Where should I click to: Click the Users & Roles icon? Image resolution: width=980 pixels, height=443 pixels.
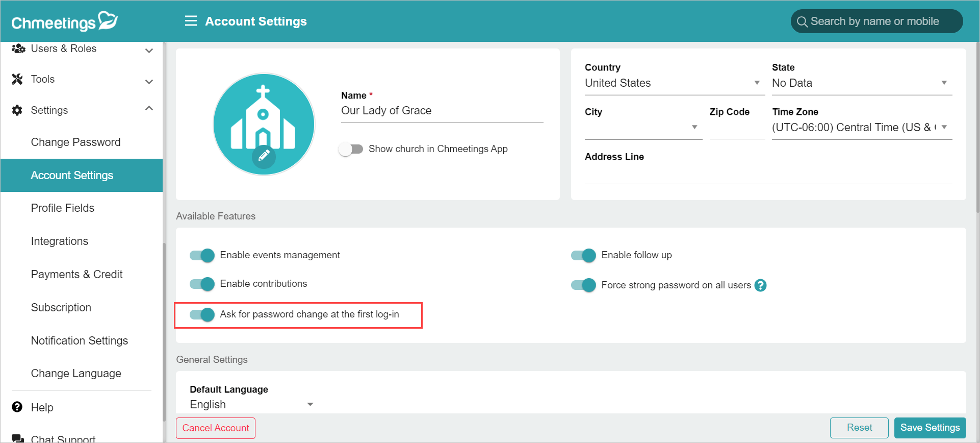[18, 48]
